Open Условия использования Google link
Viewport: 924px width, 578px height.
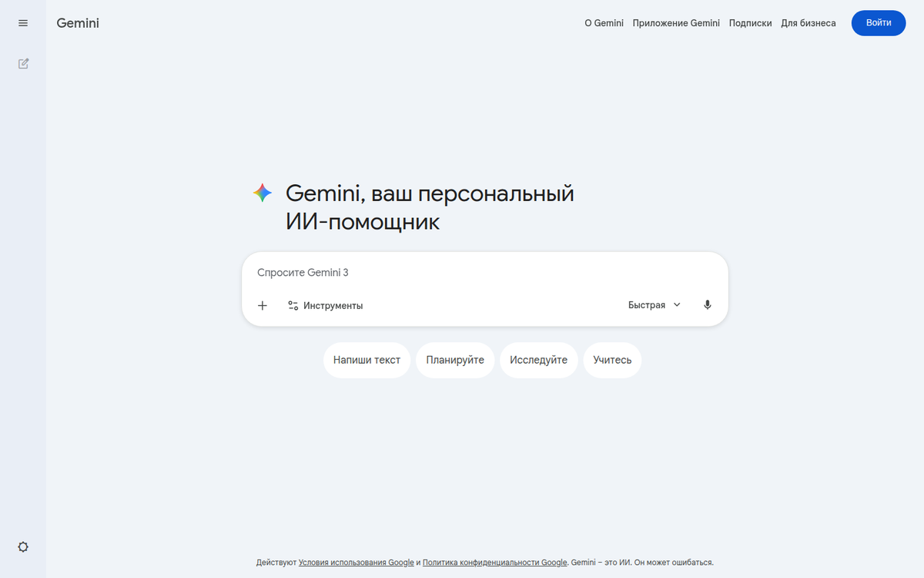pyautogui.click(x=356, y=563)
